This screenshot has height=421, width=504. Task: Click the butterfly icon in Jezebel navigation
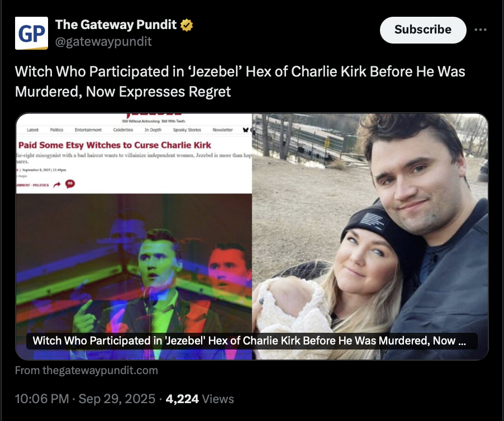(x=245, y=130)
